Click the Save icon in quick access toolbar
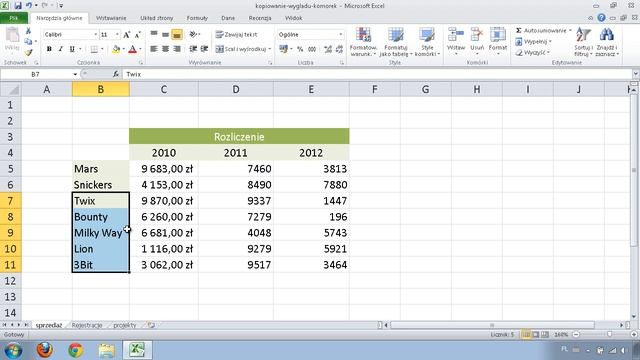 click(18, 6)
